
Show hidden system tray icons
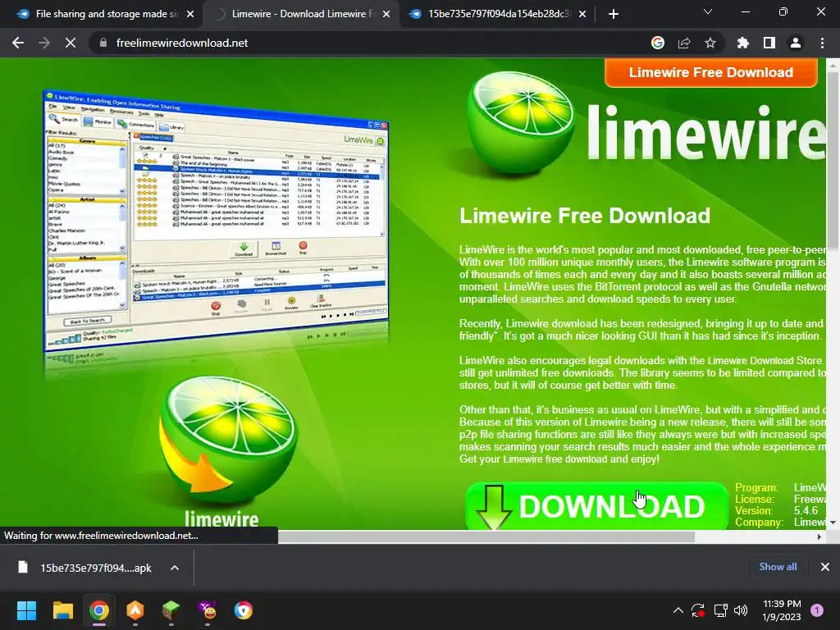678,610
